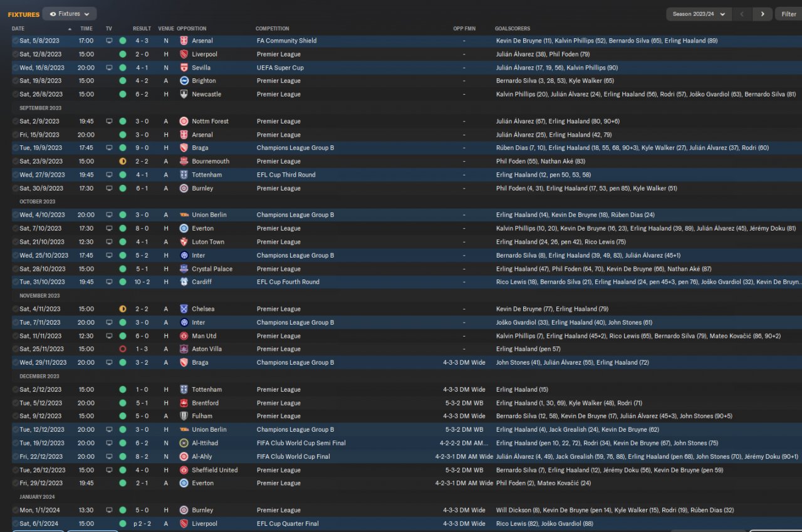Open the EFL Cup Third Round competition
This screenshot has height=532, width=802.
tap(286, 175)
